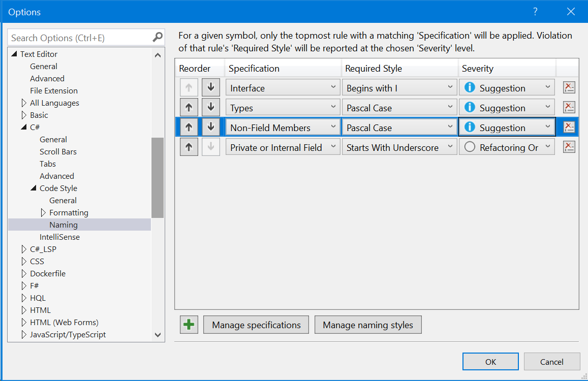Expand the HTML node
The image size is (588, 381).
(24, 310)
